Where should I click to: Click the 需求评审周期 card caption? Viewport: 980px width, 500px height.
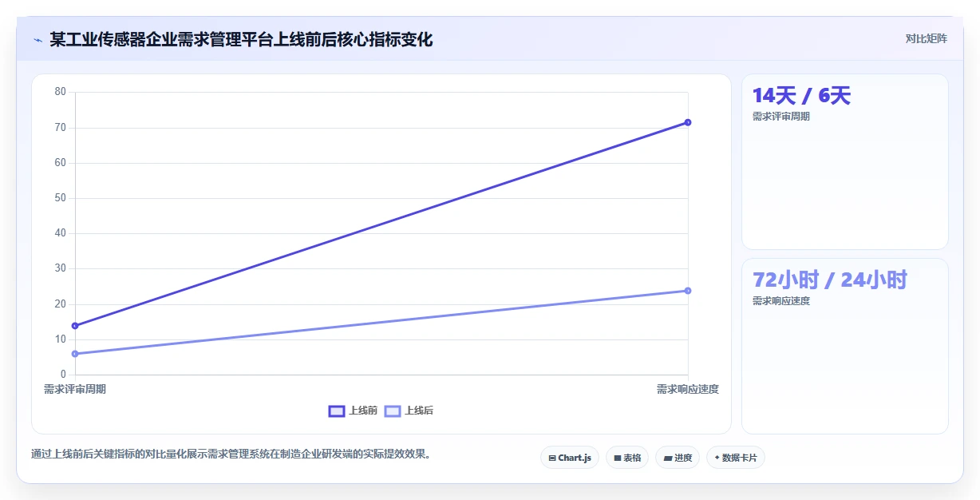(781, 117)
